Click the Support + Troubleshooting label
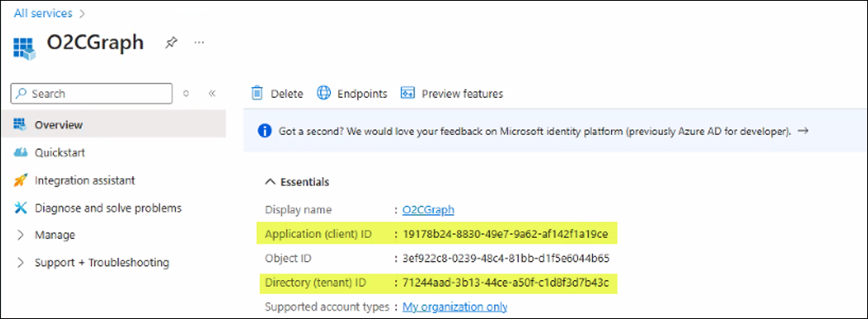Screen dimensions: 868x319 click(x=102, y=262)
